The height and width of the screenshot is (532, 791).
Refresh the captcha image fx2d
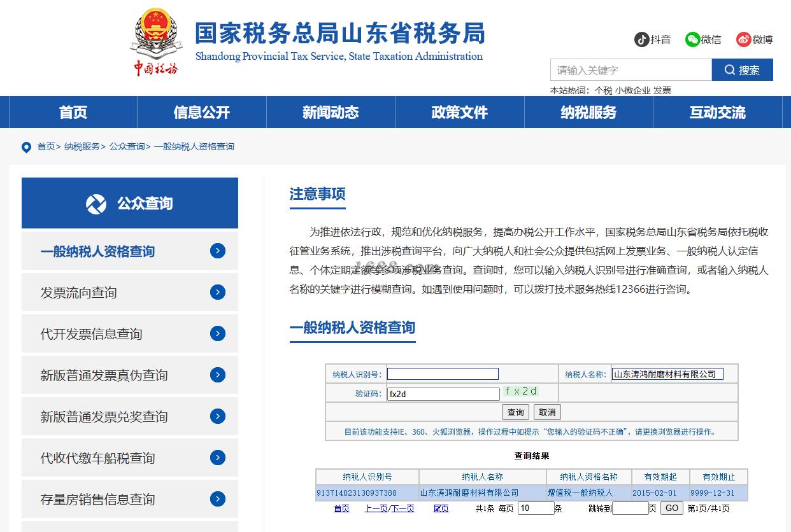pos(521,391)
